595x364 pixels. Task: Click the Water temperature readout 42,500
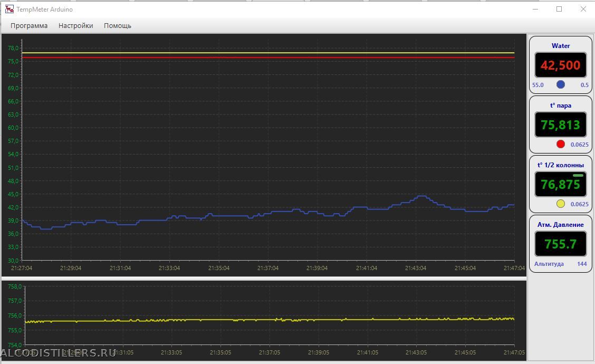[x=560, y=65]
